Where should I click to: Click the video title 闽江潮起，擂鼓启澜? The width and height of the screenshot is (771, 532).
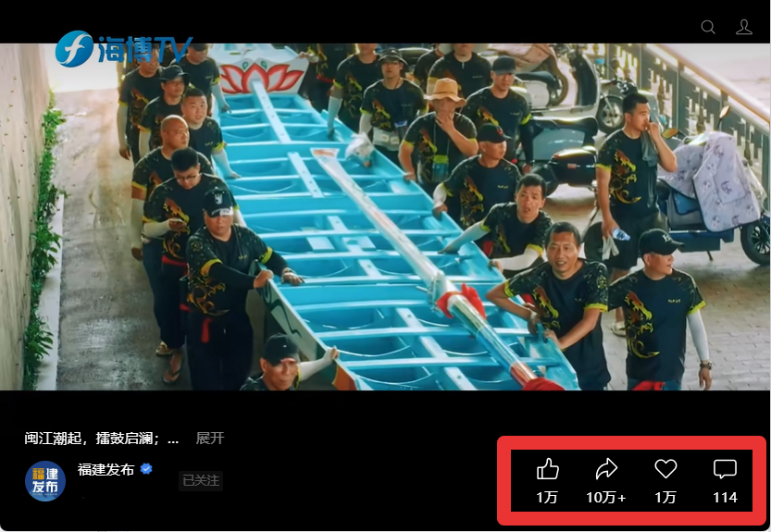(101, 438)
